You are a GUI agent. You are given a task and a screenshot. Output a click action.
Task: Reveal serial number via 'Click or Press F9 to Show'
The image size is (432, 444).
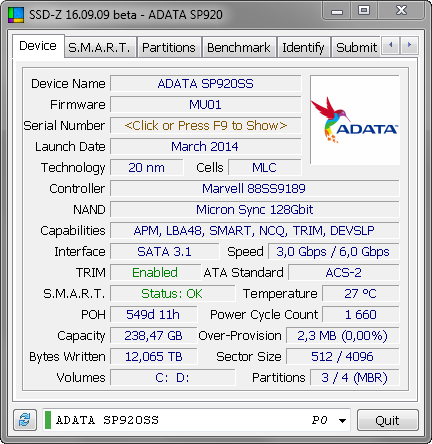(x=206, y=126)
